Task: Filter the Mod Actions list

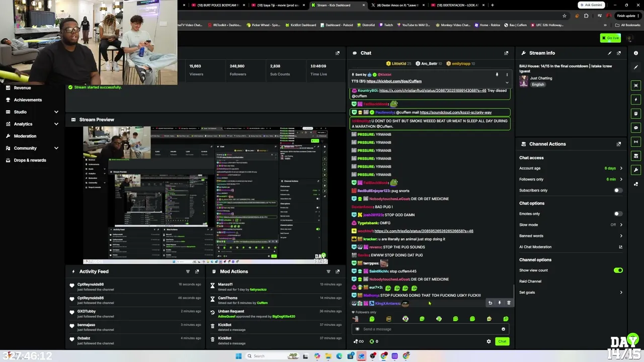Action: [x=329, y=271]
